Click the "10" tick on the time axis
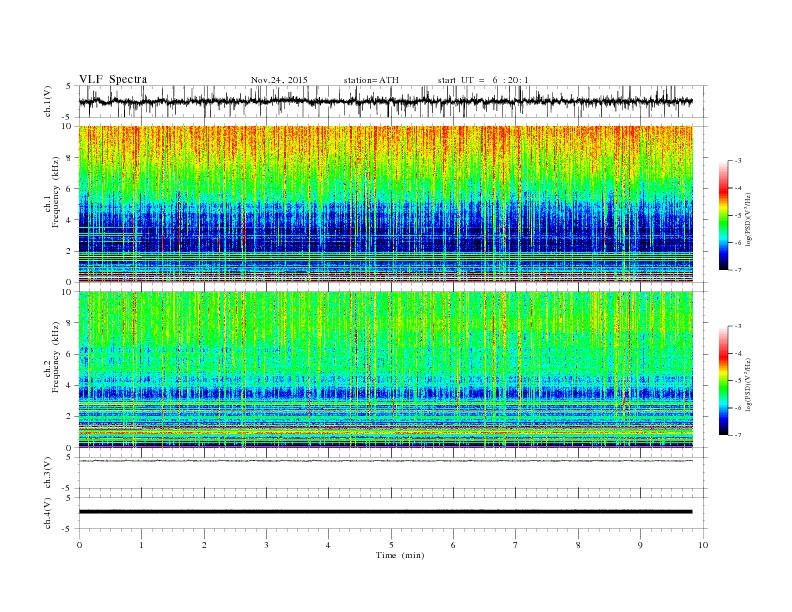Screen dimensions: 792x612 [703, 545]
